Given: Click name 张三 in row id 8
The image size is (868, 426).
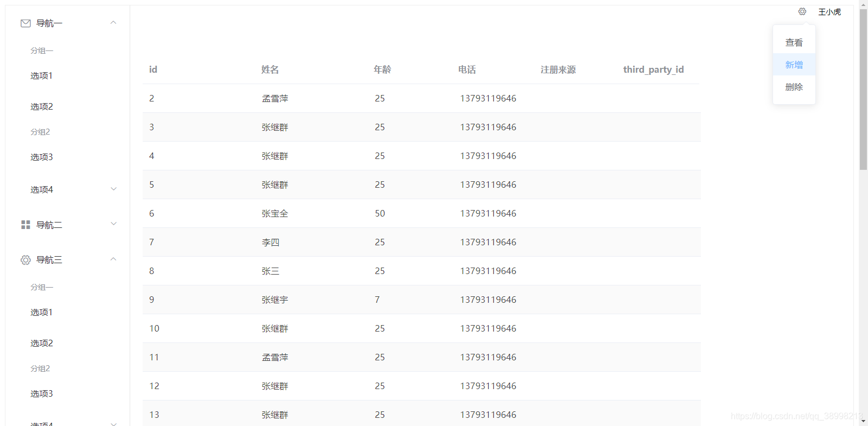Looking at the screenshot, I should pyautogui.click(x=271, y=271).
